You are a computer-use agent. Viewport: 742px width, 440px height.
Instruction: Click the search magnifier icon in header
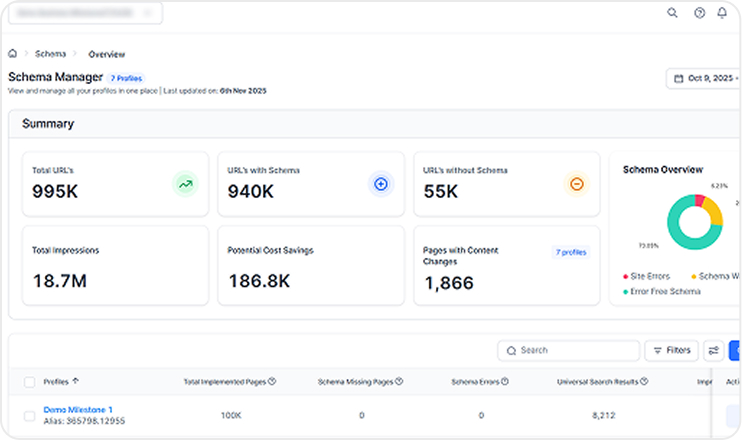(x=672, y=13)
